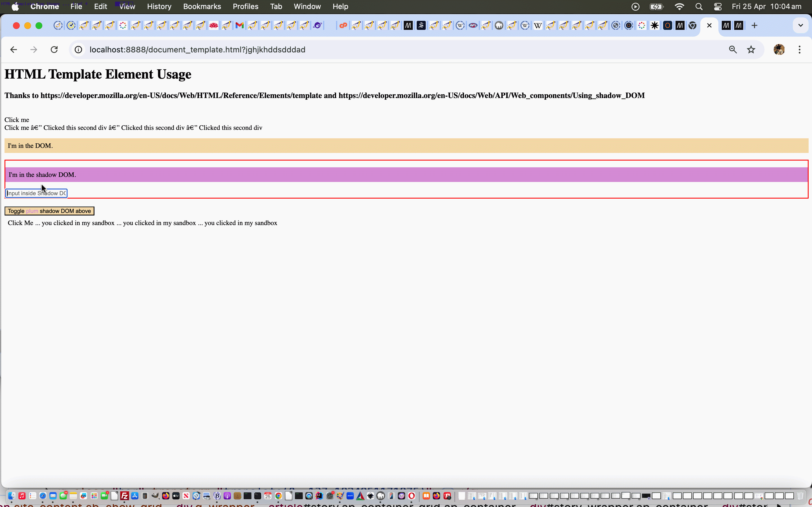Open the profile avatar
The image size is (812, 507).
click(779, 50)
